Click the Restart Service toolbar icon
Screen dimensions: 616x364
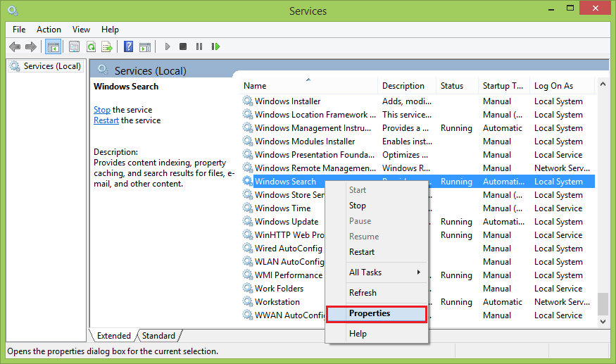(x=215, y=46)
